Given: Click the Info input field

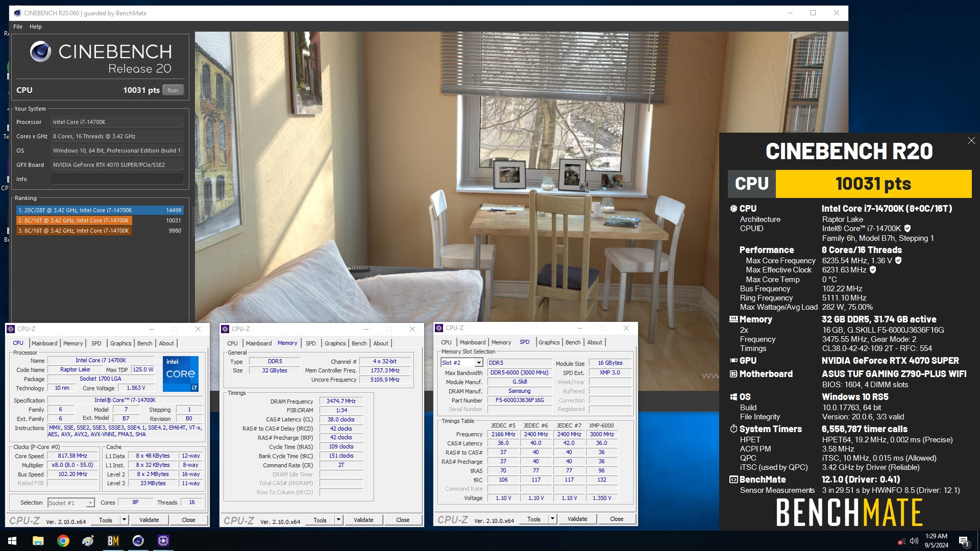Looking at the screenshot, I should click(x=117, y=179).
